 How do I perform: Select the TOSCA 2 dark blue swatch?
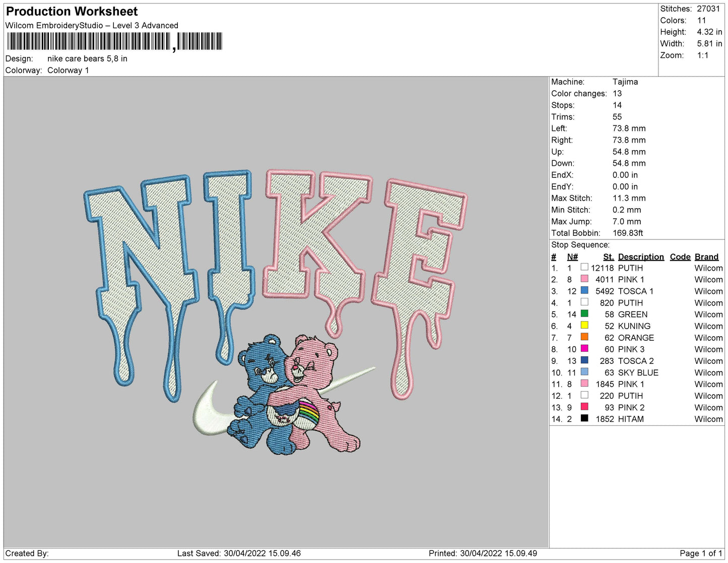click(x=584, y=360)
